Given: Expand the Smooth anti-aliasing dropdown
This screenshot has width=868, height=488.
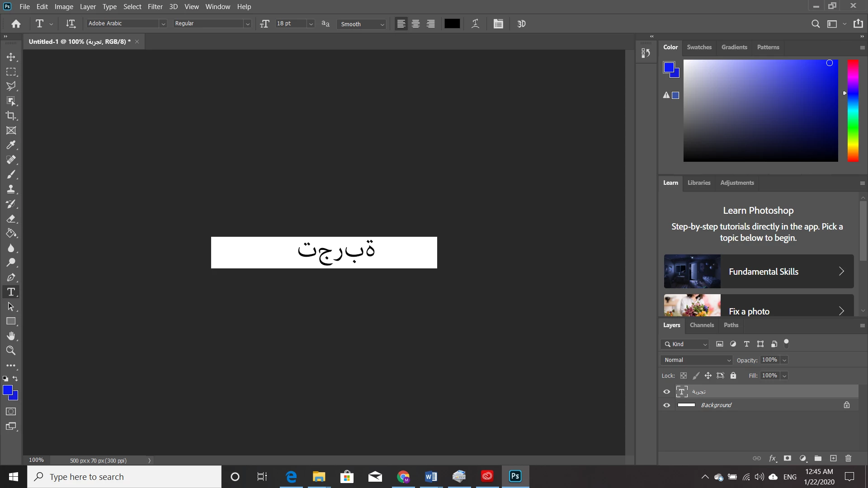Looking at the screenshot, I should (382, 24).
